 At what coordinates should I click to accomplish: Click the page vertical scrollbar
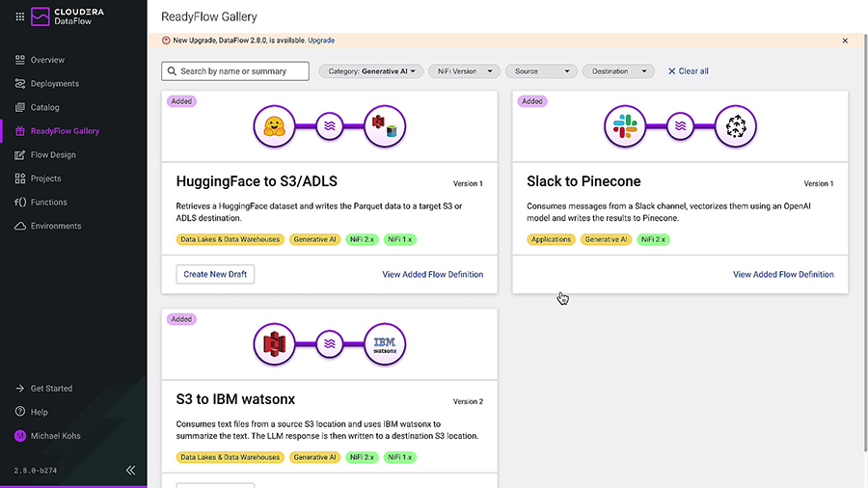click(865, 243)
